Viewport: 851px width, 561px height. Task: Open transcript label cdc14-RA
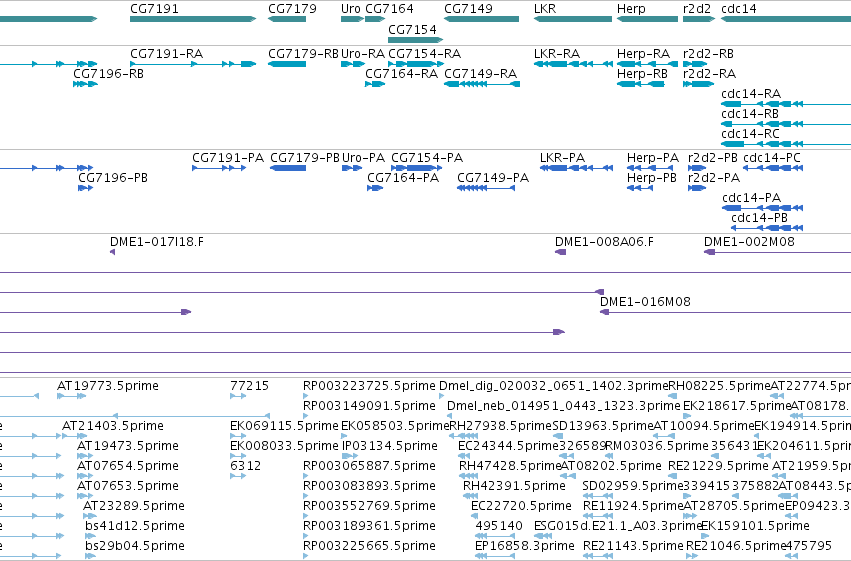751,94
